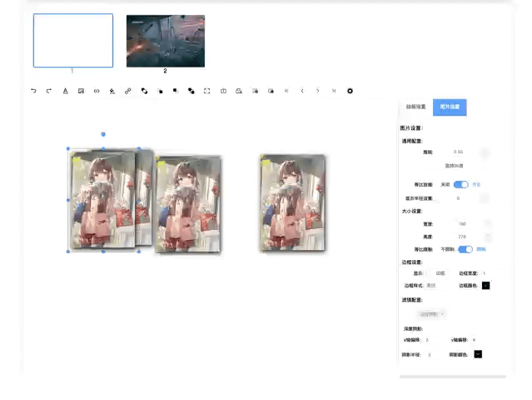Viewport: 532px width, 400px height.
Task: Click the dashed-corner frame icon
Action: pos(207,91)
